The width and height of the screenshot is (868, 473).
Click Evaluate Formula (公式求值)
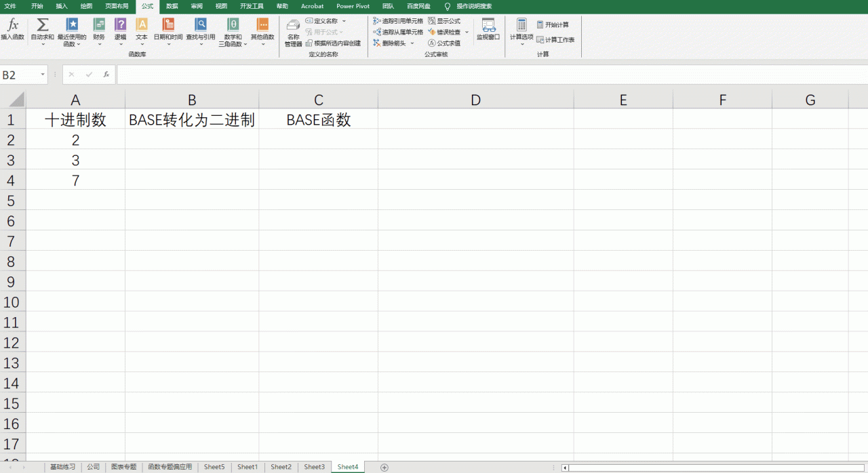(x=444, y=43)
